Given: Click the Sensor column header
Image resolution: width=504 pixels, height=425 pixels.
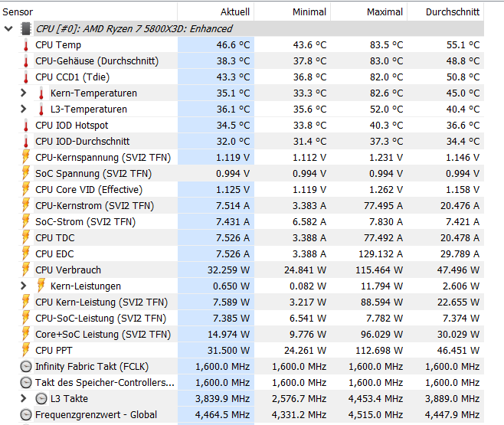Looking at the screenshot, I should coord(88,12).
